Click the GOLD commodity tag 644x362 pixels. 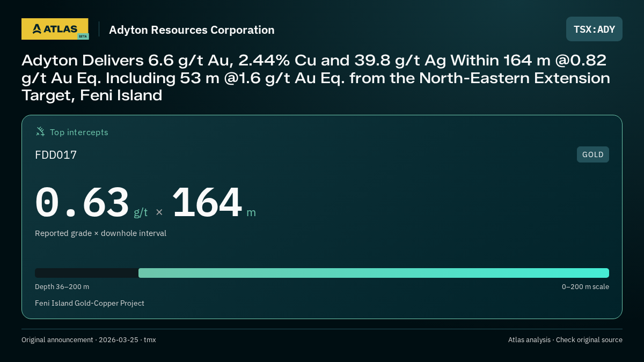pyautogui.click(x=593, y=154)
